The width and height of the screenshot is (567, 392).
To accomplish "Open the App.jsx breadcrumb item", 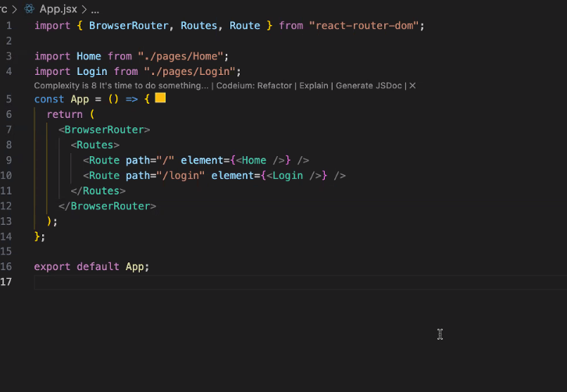I will point(59,9).
